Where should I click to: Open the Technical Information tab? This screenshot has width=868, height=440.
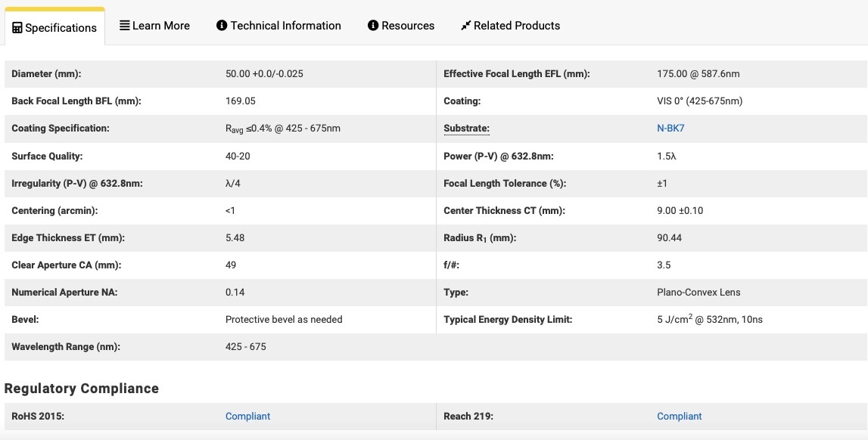click(x=278, y=26)
